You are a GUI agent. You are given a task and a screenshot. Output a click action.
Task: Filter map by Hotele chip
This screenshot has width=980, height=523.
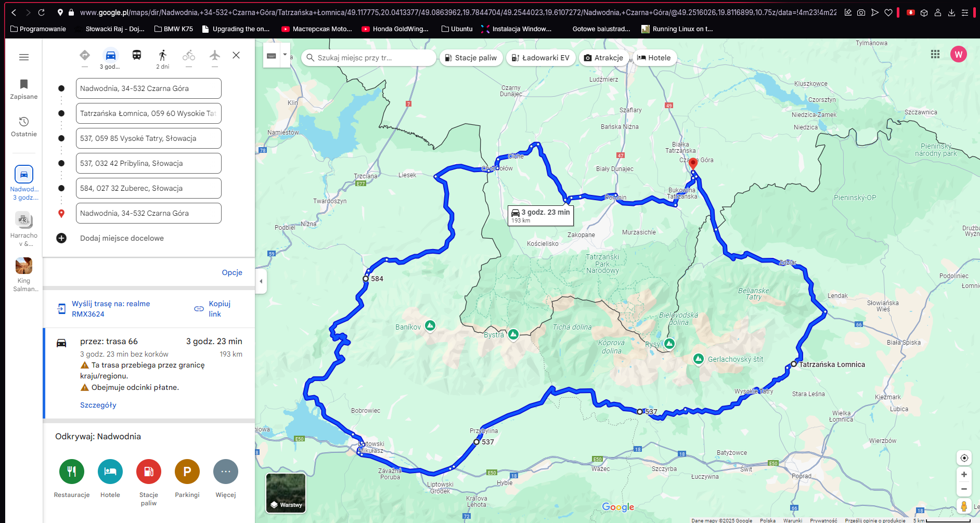pyautogui.click(x=654, y=58)
